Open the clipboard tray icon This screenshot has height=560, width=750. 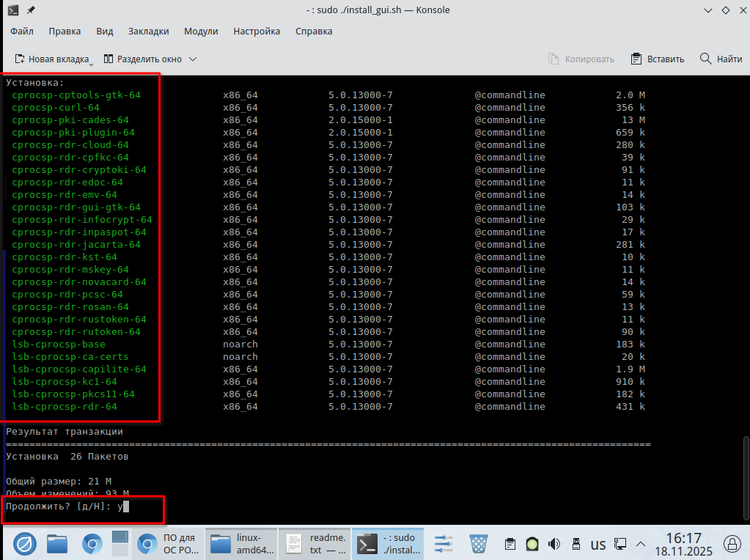[x=510, y=544]
